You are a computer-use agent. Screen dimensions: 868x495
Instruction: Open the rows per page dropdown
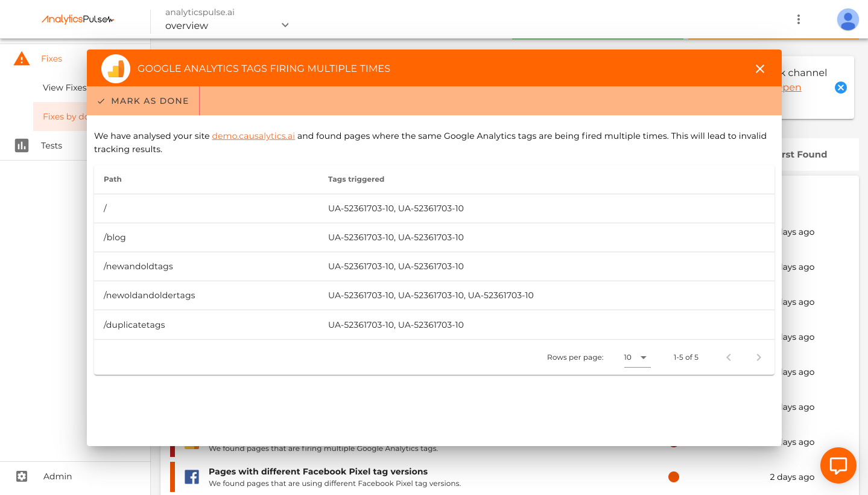tap(637, 357)
